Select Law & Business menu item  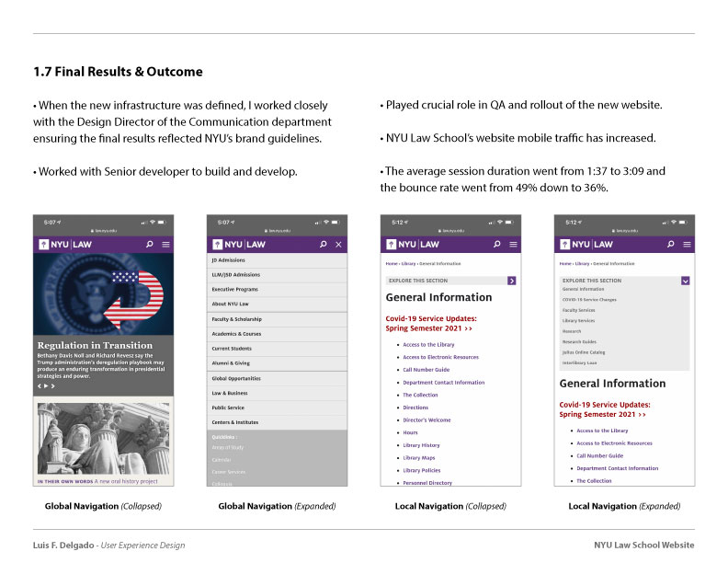coord(277,393)
